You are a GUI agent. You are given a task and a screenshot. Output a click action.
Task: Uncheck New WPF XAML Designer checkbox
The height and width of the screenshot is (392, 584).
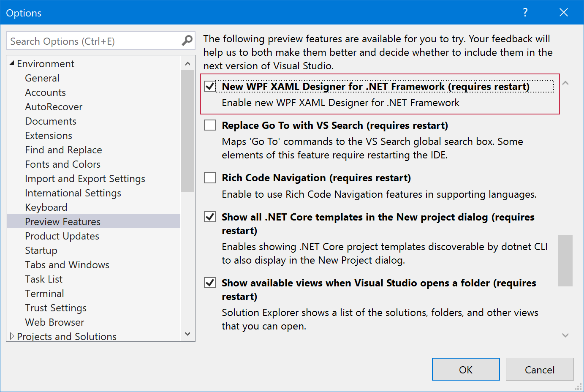pos(210,86)
